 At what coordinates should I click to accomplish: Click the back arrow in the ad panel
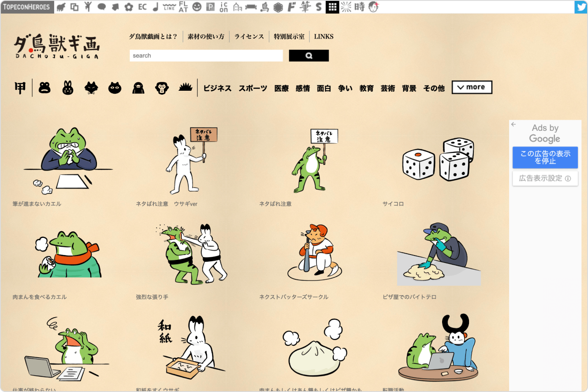point(514,125)
